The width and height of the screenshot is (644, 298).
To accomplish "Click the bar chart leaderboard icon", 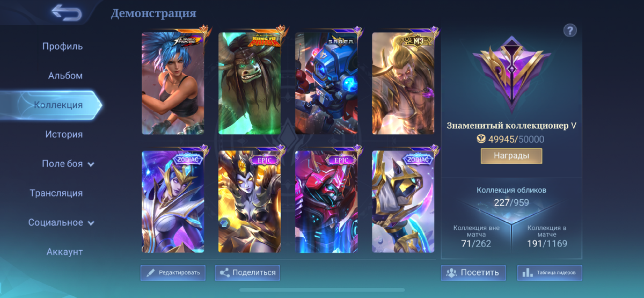I will click(528, 273).
